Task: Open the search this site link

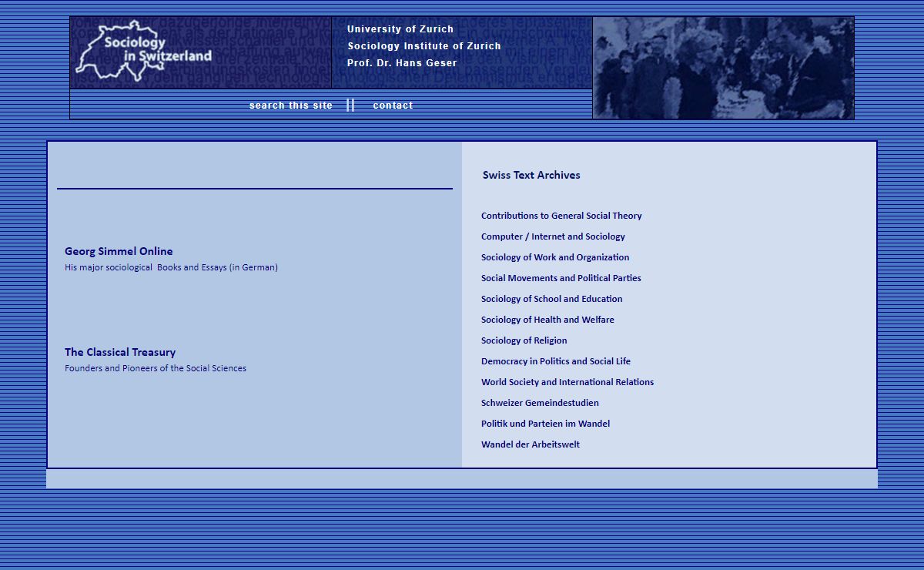Action: pyautogui.click(x=291, y=106)
